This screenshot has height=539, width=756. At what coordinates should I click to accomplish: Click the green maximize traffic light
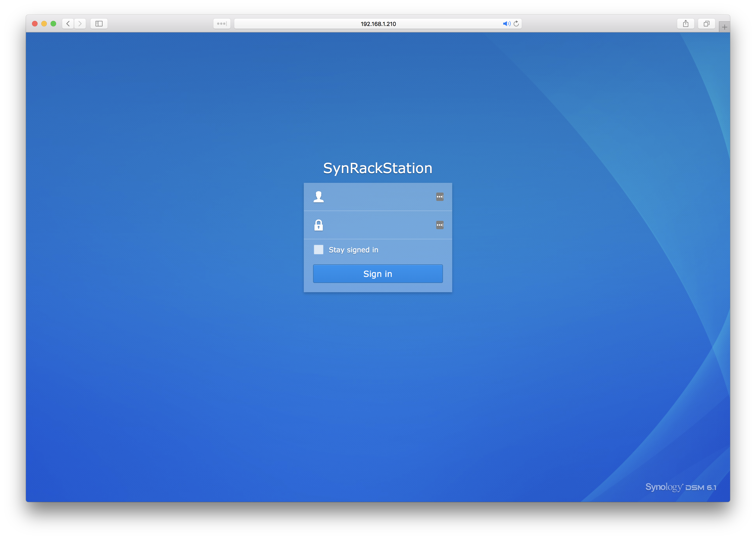tap(54, 24)
